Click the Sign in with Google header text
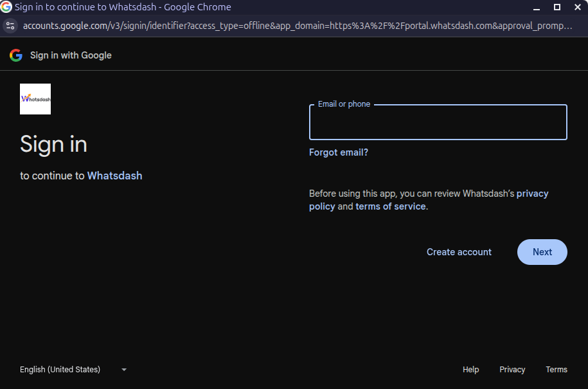 [x=71, y=55]
